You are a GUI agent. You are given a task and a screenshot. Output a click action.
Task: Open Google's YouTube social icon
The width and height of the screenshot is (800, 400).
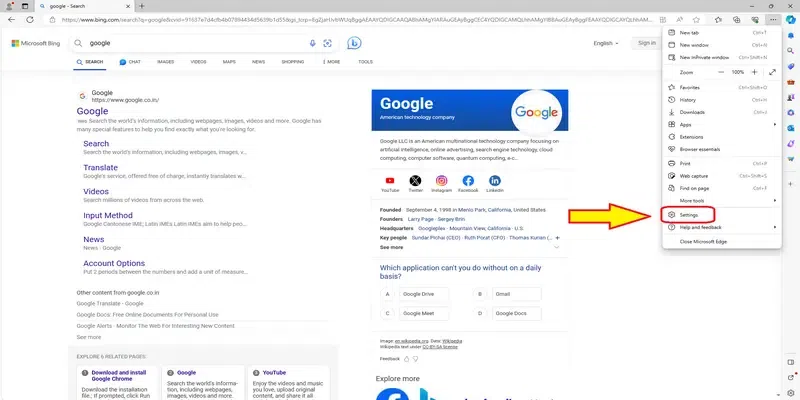[x=390, y=181]
